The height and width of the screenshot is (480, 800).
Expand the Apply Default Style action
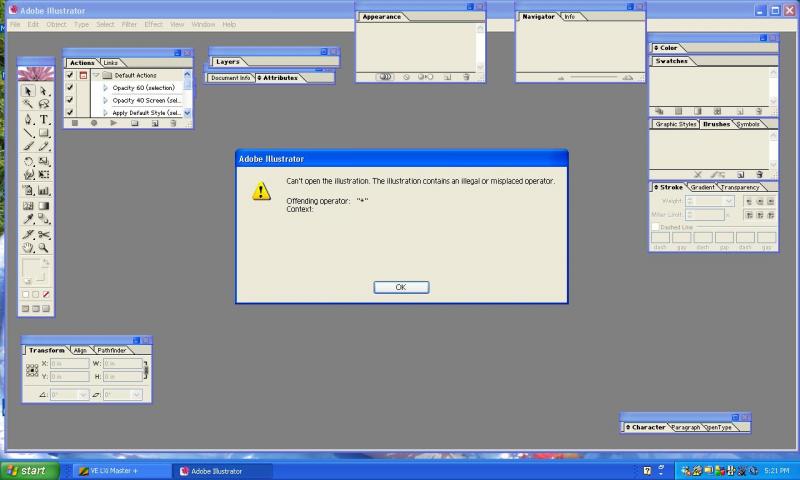tap(106, 113)
